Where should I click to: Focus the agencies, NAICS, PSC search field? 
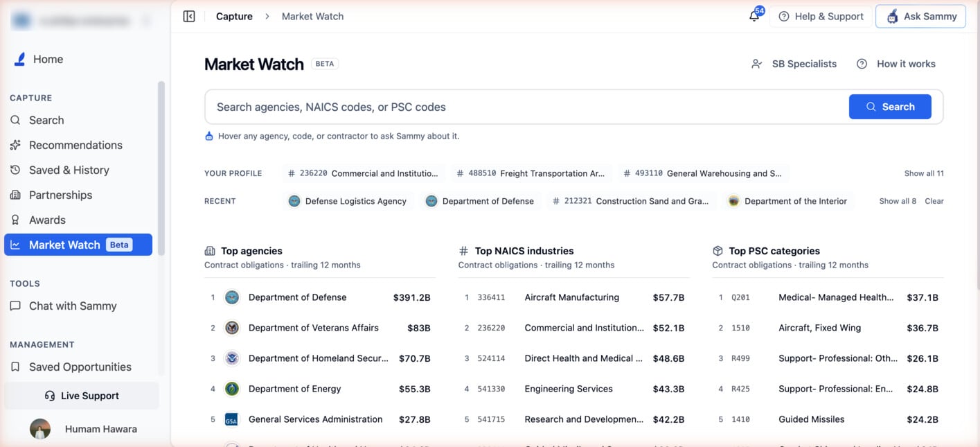[x=526, y=107]
